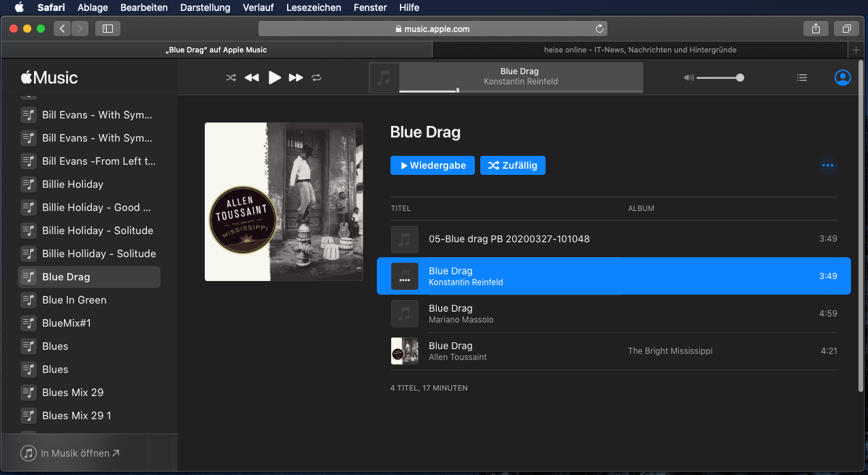Click the music.apple.com address field
Image resolution: width=868 pixels, height=475 pixels.
[433, 29]
